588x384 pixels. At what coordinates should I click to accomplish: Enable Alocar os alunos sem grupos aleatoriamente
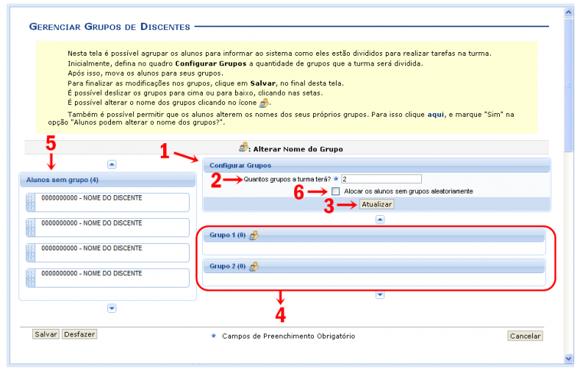tap(336, 192)
